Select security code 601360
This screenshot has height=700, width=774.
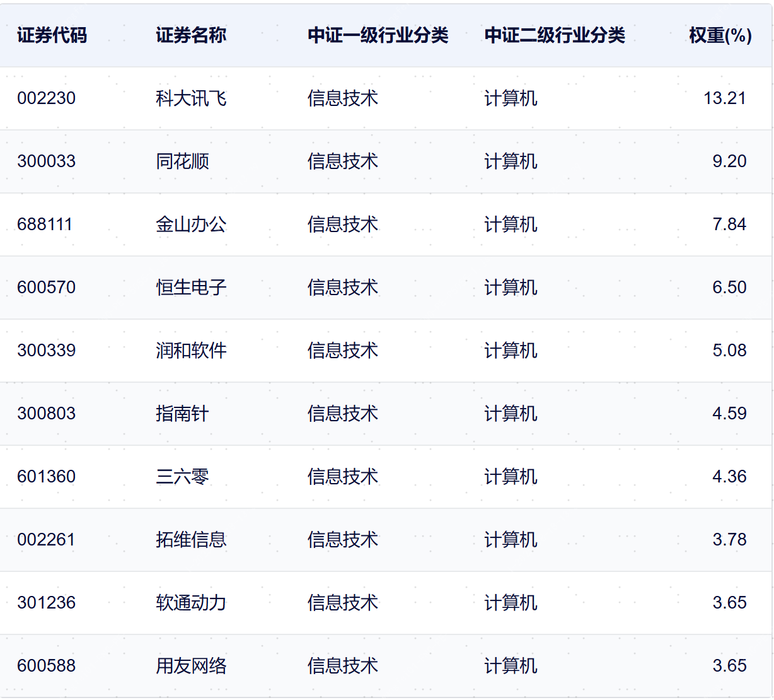47,477
